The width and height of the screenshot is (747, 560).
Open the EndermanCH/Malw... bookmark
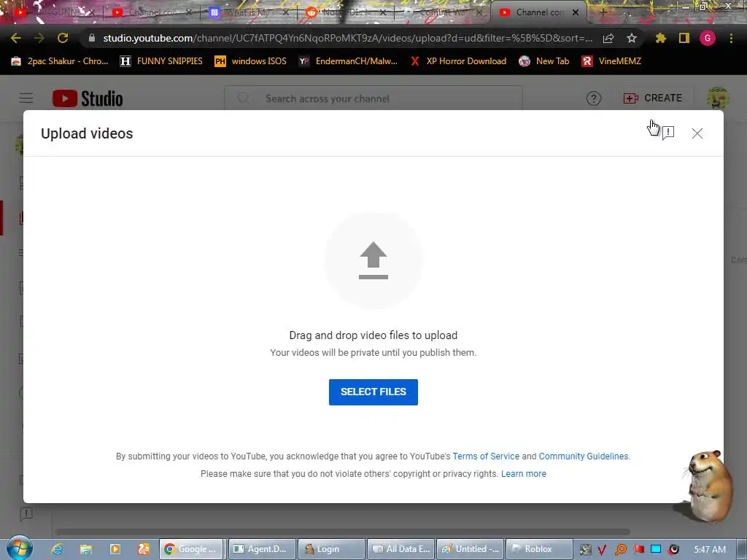tap(348, 61)
